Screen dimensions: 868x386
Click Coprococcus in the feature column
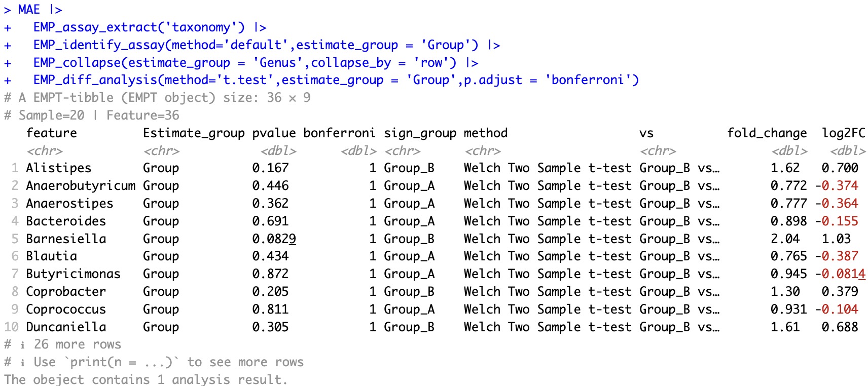66,310
